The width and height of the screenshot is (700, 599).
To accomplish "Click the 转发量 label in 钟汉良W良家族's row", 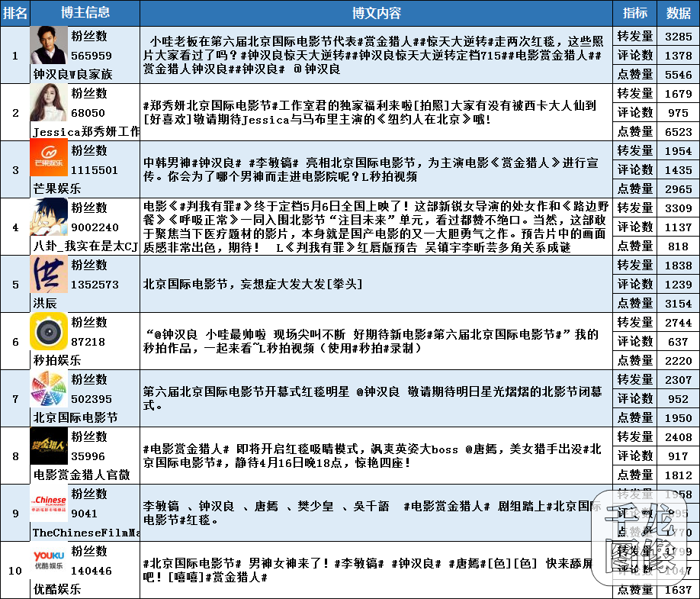I will click(635, 36).
